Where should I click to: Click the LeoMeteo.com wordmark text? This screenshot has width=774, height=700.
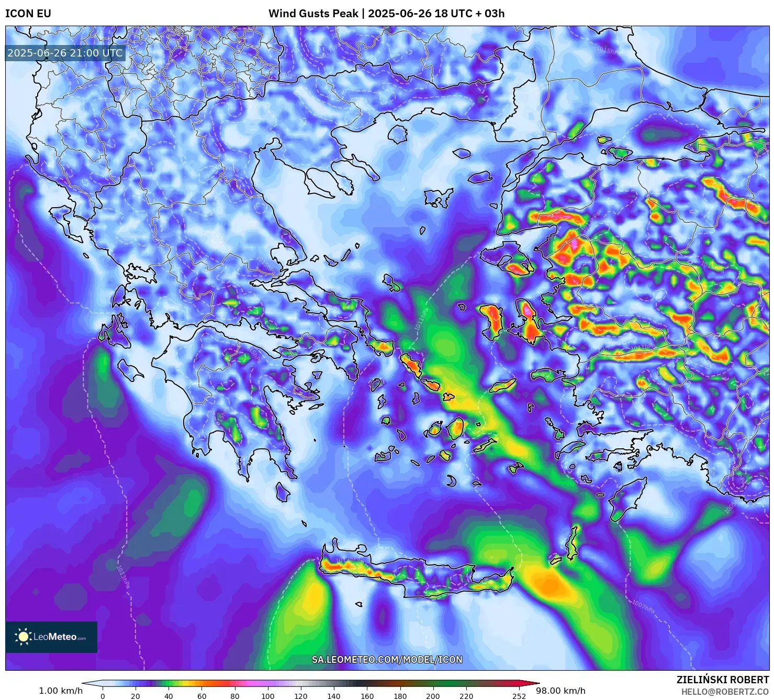60,637
